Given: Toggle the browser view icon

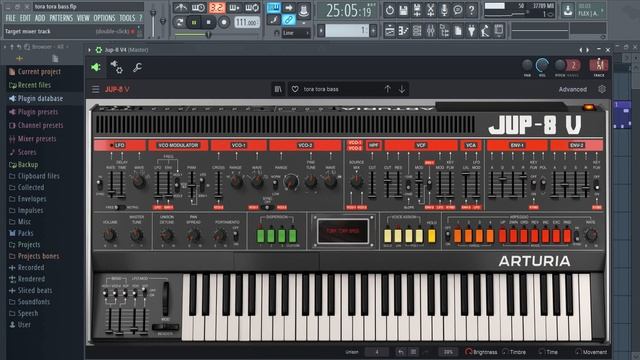Looking at the screenshot, I should coord(444,31).
